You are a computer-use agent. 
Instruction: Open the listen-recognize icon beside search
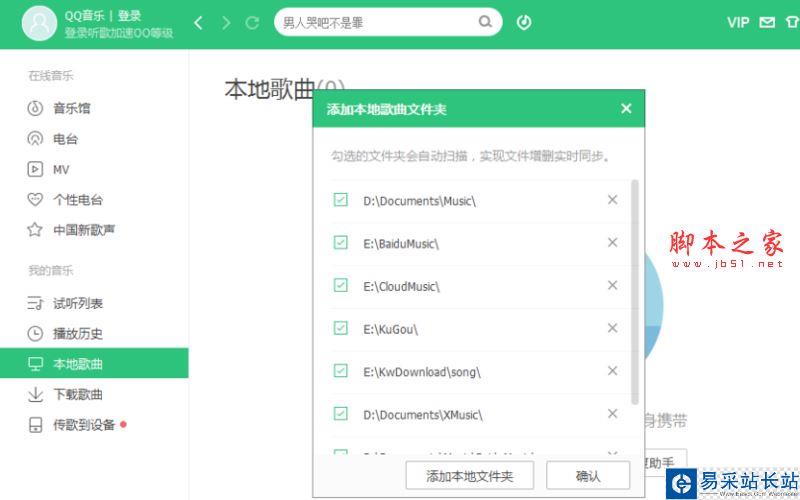524,22
